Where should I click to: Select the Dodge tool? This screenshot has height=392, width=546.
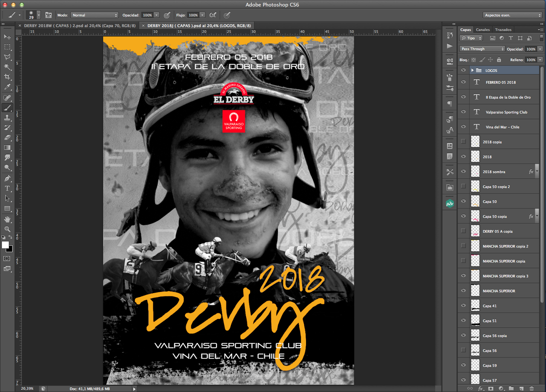(7, 167)
